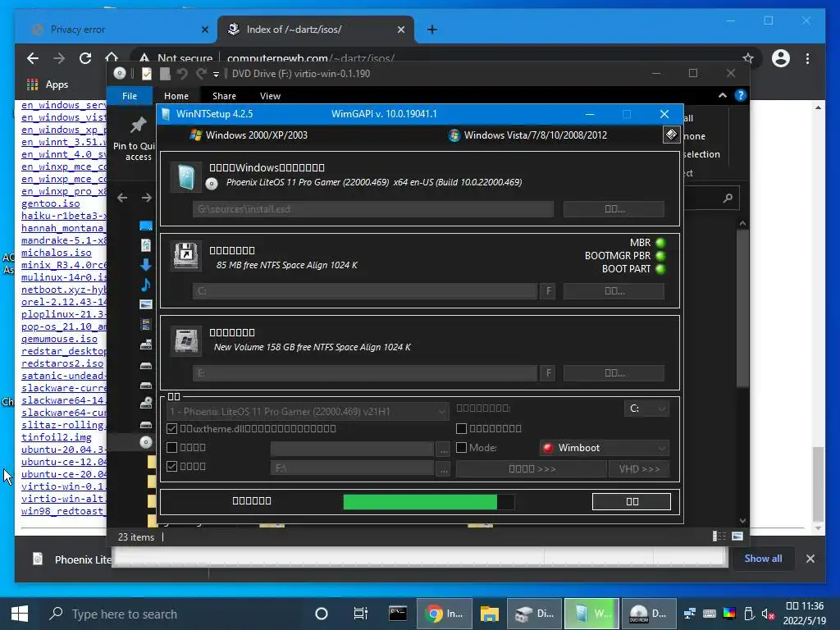
Task: Click Explorer's undo arrow in title bar
Action: pyautogui.click(x=182, y=73)
